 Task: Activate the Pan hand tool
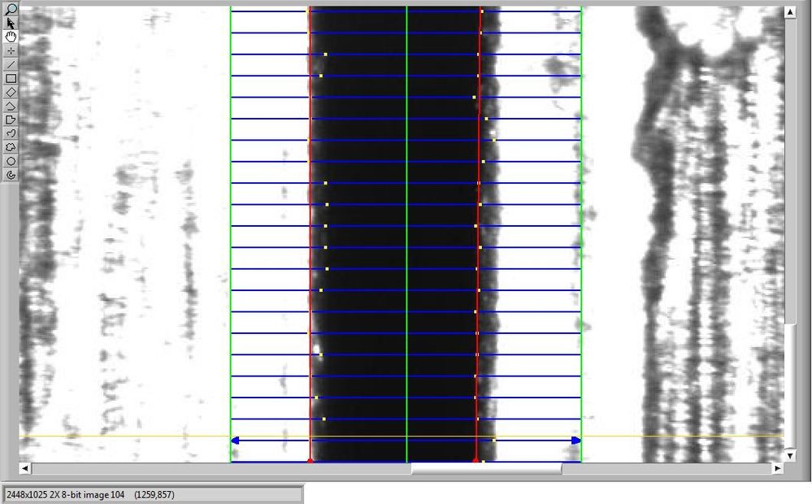click(11, 37)
